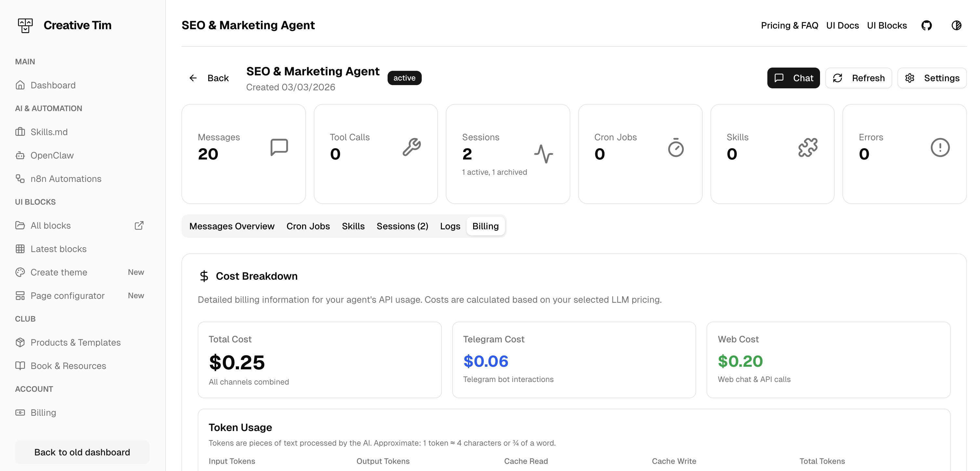The height and width of the screenshot is (471, 980).
Task: Click the Cron Jobs timer icon
Action: (x=676, y=147)
